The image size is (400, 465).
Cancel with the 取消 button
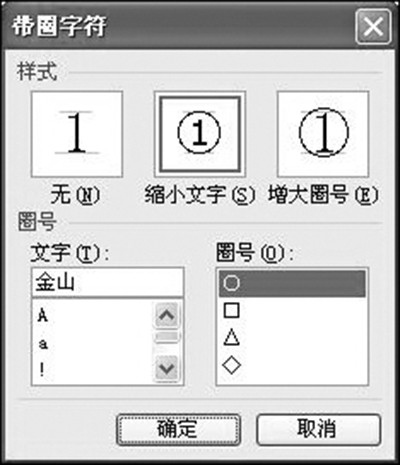318,429
